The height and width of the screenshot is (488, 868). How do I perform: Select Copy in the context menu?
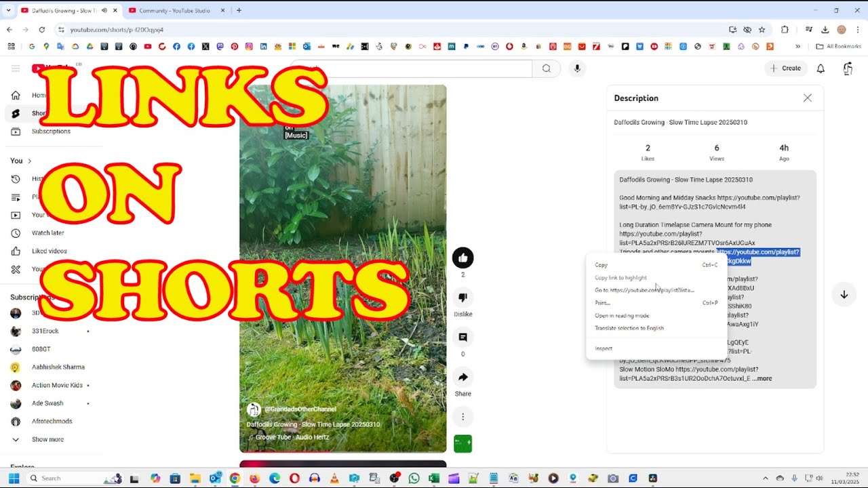656,265
